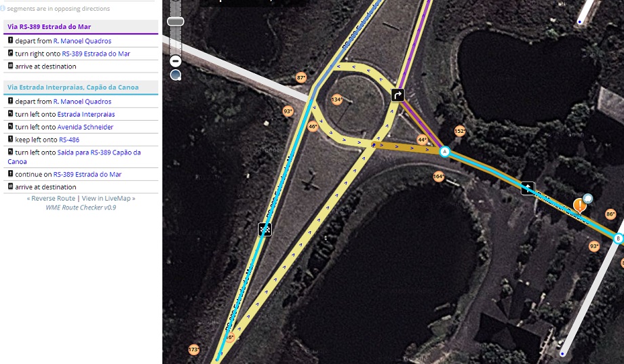Open R. Manoel Quadros link in the RS-389 route

(82, 41)
